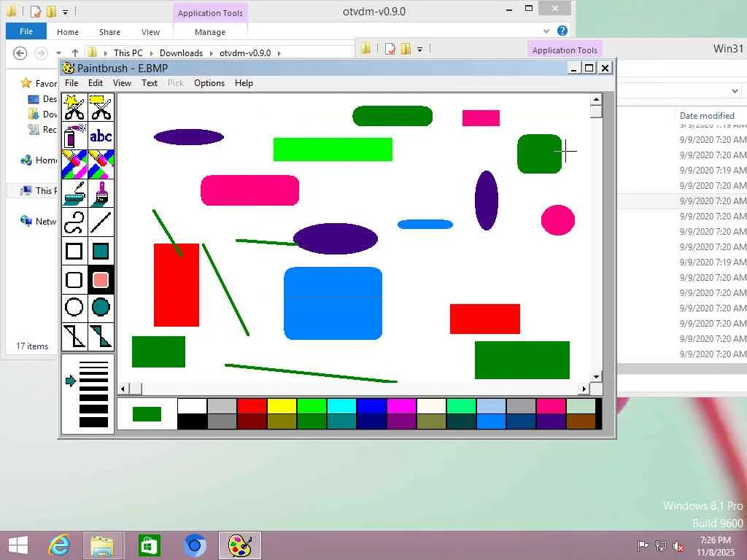Viewport: 747px width, 560px height.
Task: Select the Filled Rounded Box tool
Action: click(101, 279)
